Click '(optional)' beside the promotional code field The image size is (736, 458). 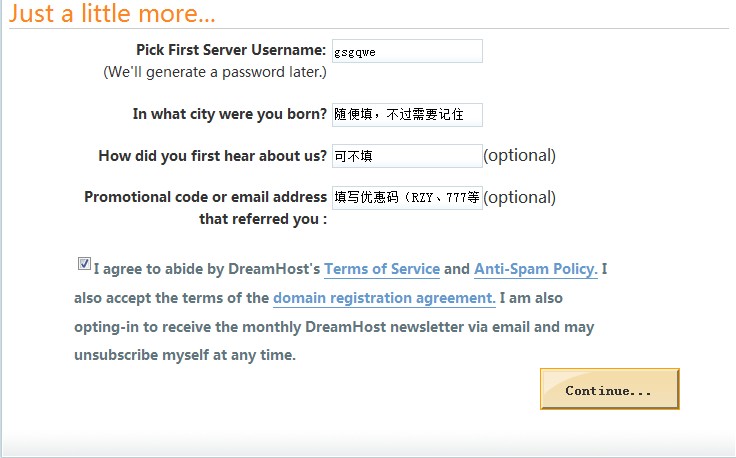click(519, 198)
